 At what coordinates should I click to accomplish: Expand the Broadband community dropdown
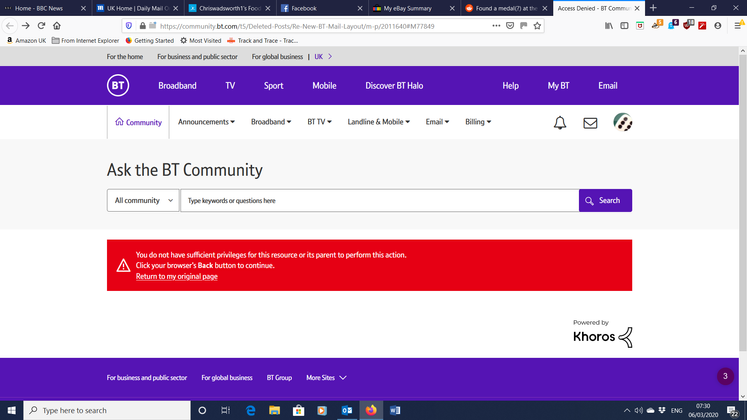tap(271, 122)
